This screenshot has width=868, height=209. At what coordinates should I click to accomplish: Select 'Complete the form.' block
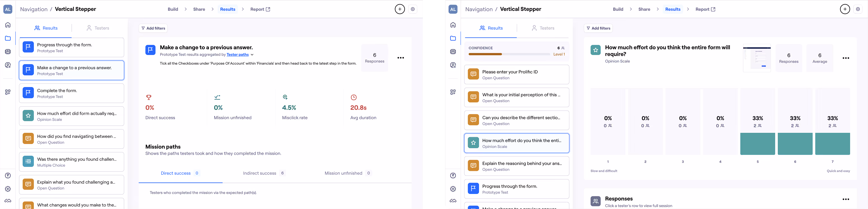[x=71, y=93]
